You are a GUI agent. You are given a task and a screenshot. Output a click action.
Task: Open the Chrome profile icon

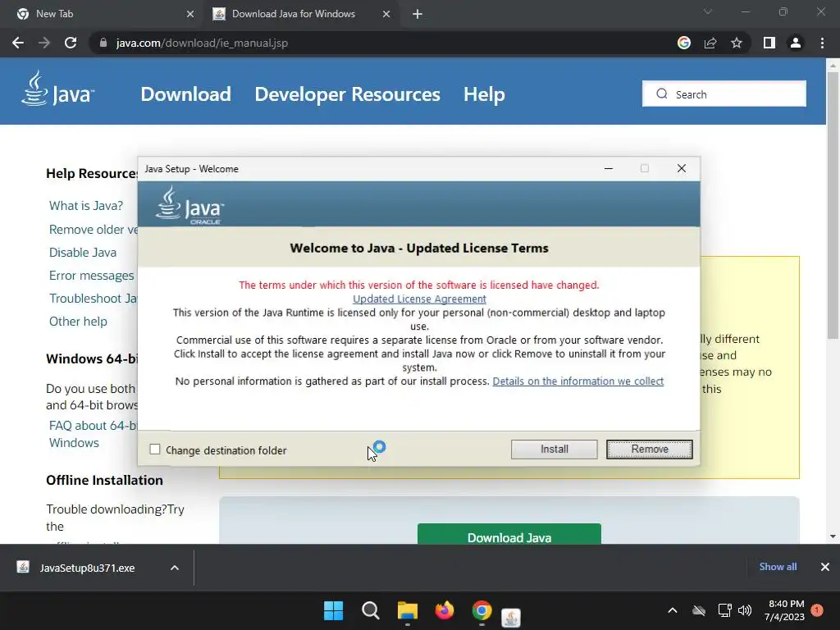[x=796, y=43]
